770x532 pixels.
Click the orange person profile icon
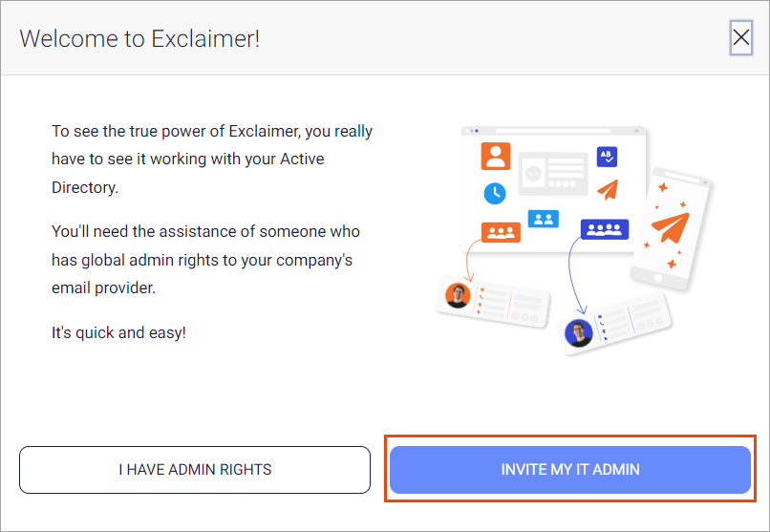tap(496, 156)
